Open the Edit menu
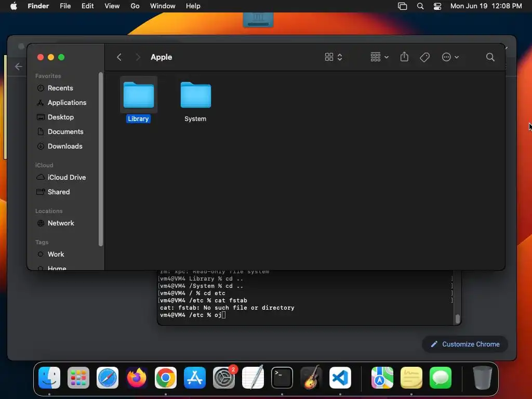 click(x=87, y=6)
